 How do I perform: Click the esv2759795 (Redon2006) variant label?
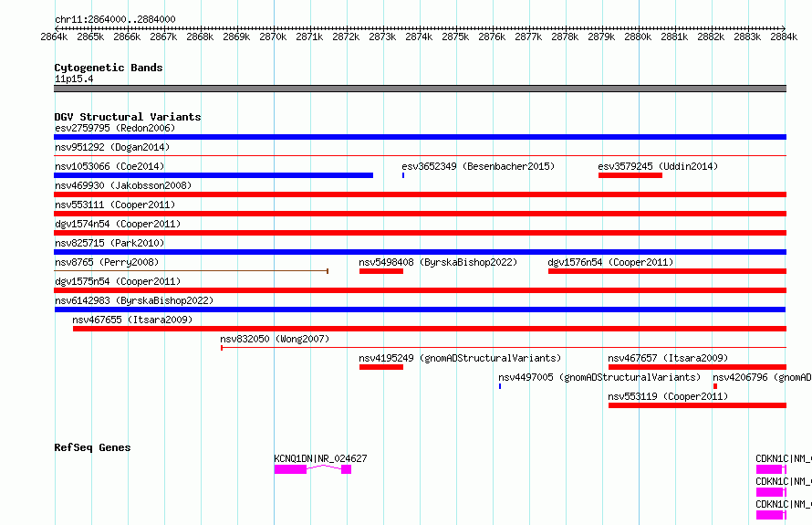pos(115,128)
